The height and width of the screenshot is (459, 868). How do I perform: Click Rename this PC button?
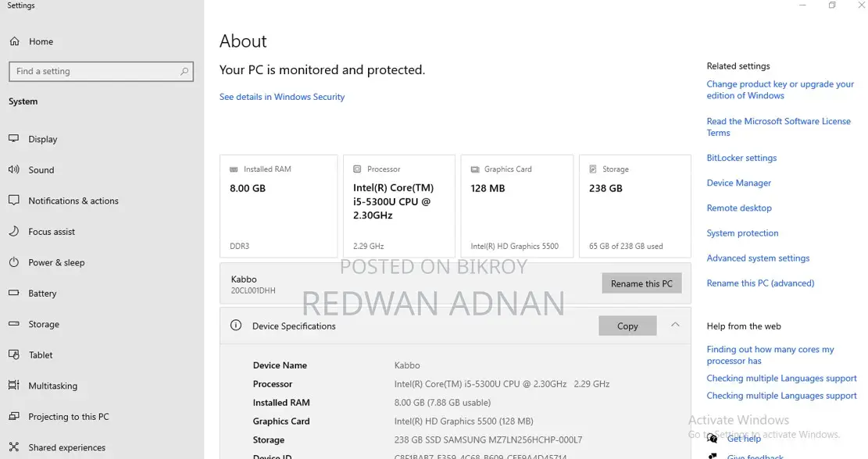point(641,283)
